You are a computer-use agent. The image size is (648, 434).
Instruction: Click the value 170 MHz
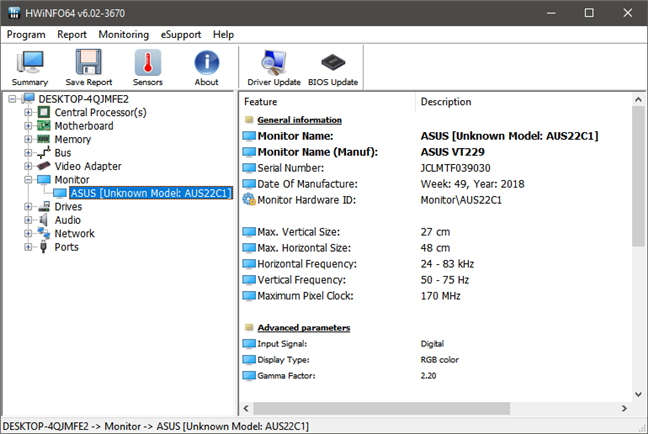tap(441, 296)
